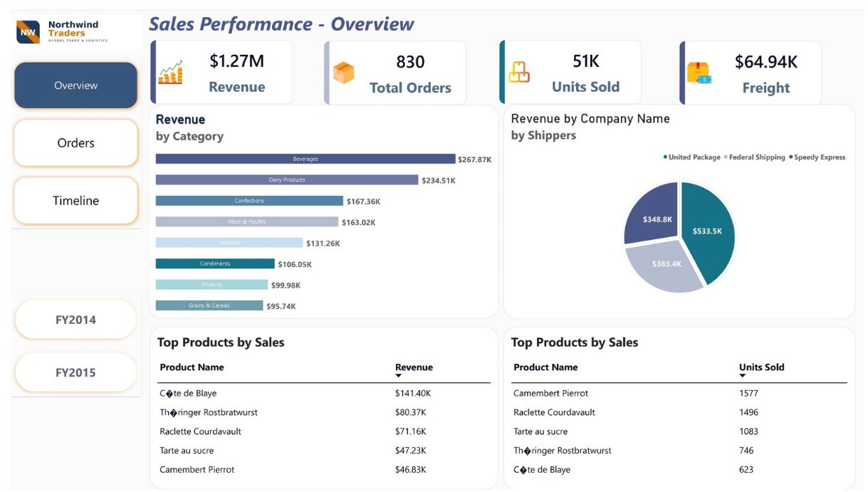Viewport: 868px width, 492px height.
Task: Click the $80.37K revenue cell
Action: tap(410, 412)
